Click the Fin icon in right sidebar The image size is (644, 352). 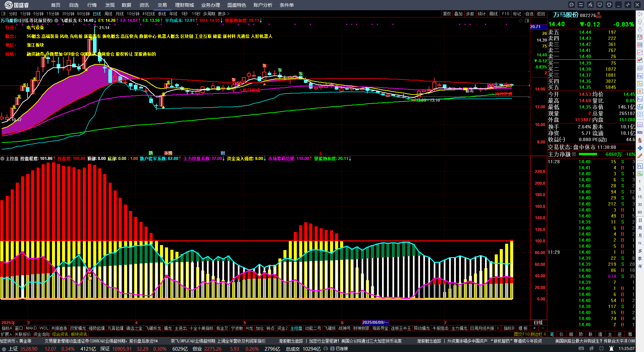click(640, 76)
